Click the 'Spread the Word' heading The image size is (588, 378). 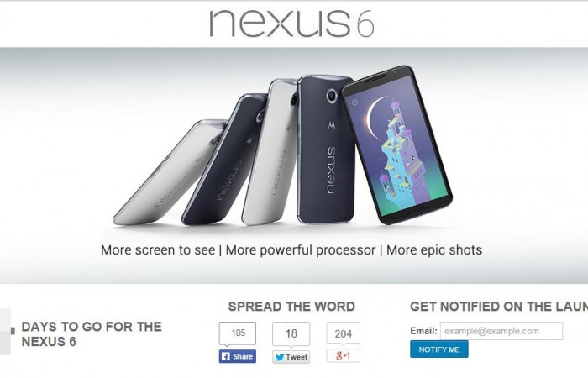tap(291, 307)
